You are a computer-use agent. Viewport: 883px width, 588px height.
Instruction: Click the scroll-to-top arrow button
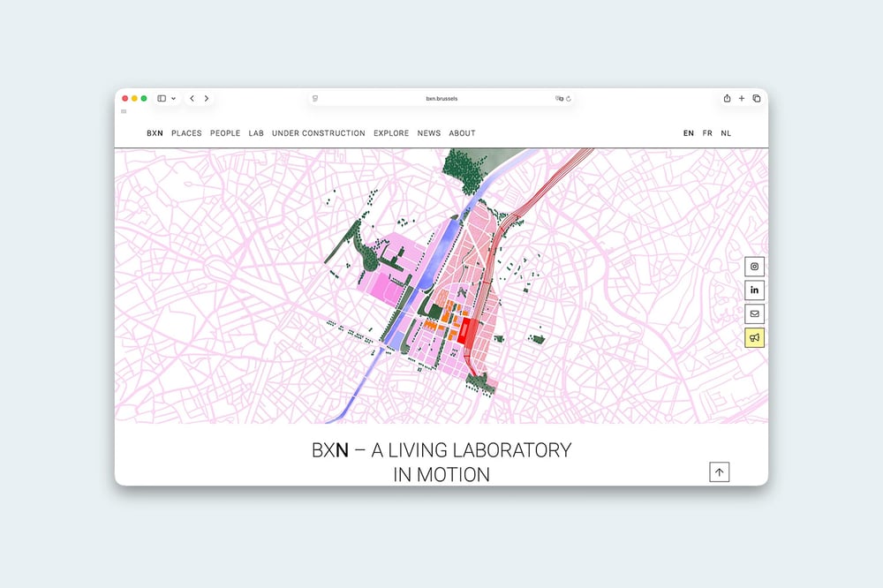point(719,472)
